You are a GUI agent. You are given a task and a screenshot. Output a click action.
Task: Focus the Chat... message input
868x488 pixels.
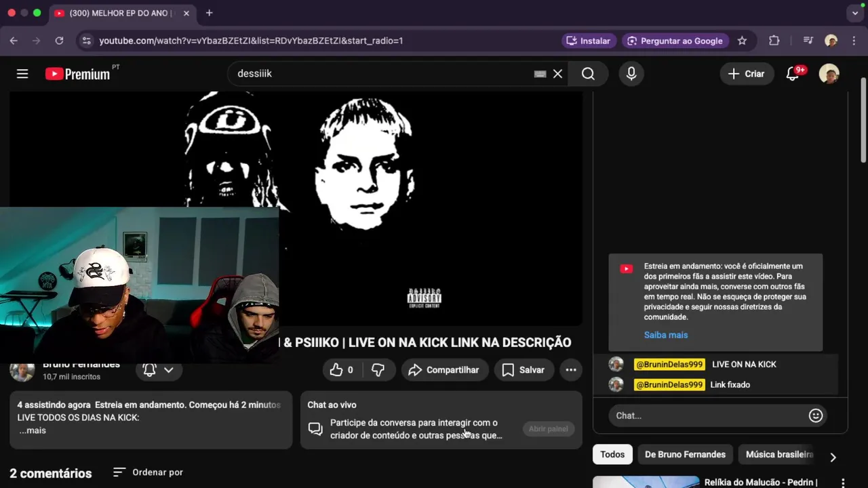tap(709, 415)
